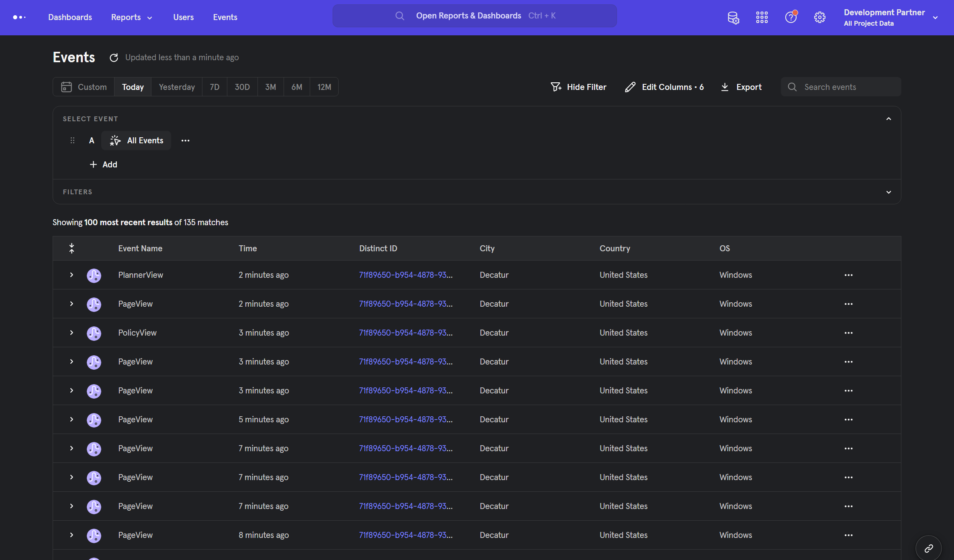Click the Open Reports & Dashboards search box
The image size is (954, 560).
pyautogui.click(x=474, y=16)
